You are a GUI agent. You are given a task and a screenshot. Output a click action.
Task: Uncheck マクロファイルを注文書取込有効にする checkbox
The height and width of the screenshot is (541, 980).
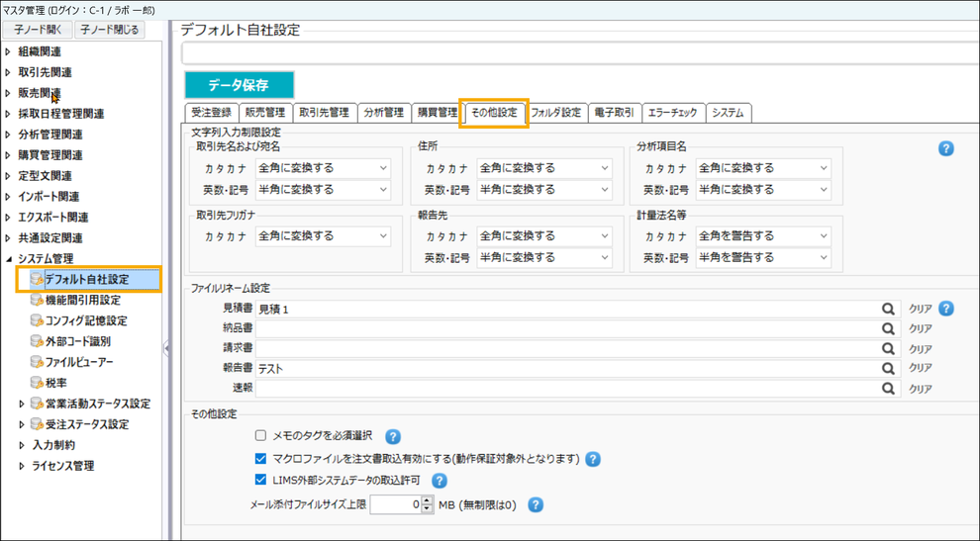tap(261, 459)
